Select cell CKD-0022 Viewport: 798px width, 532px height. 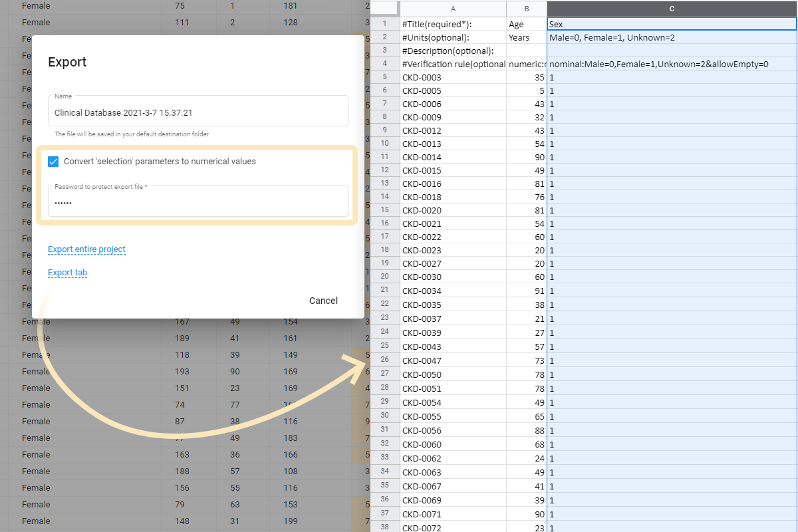click(453, 237)
